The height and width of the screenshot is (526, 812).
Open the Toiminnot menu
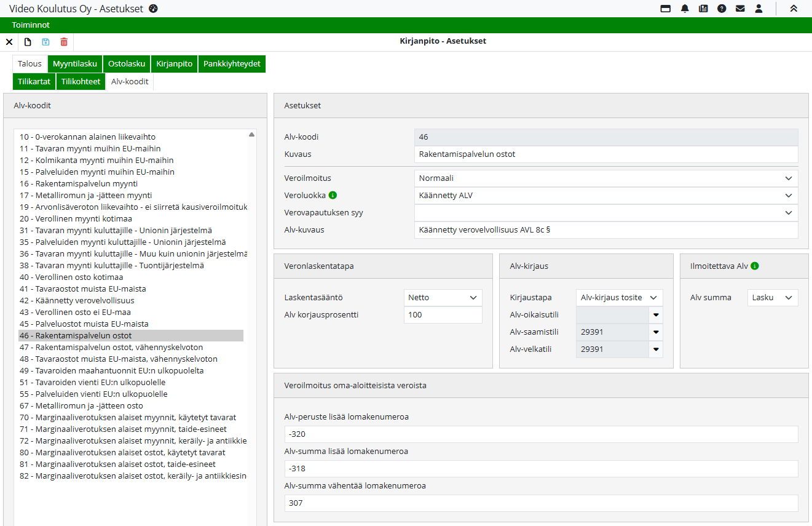click(31, 25)
